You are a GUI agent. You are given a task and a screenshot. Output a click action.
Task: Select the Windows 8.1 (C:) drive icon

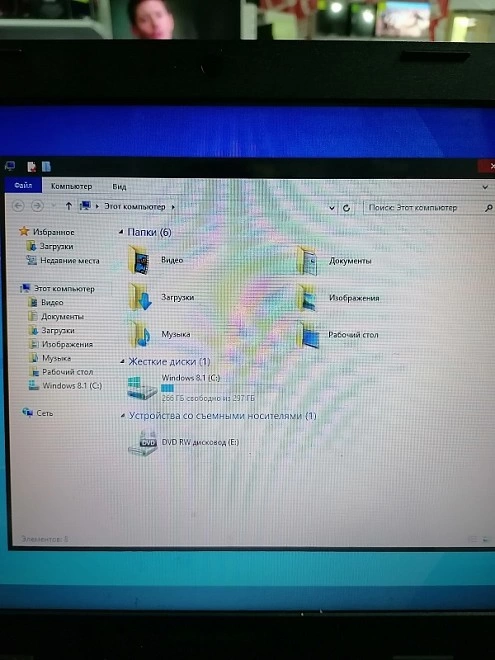pos(142,388)
